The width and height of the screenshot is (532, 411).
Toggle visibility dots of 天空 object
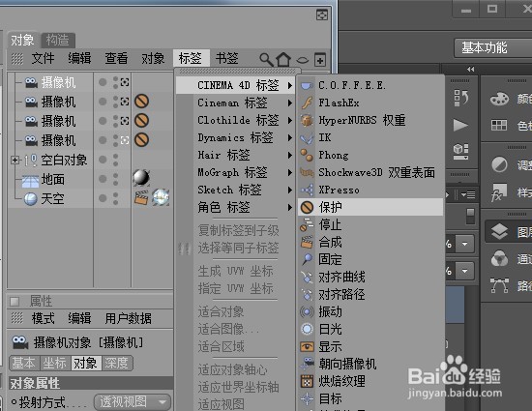116,198
